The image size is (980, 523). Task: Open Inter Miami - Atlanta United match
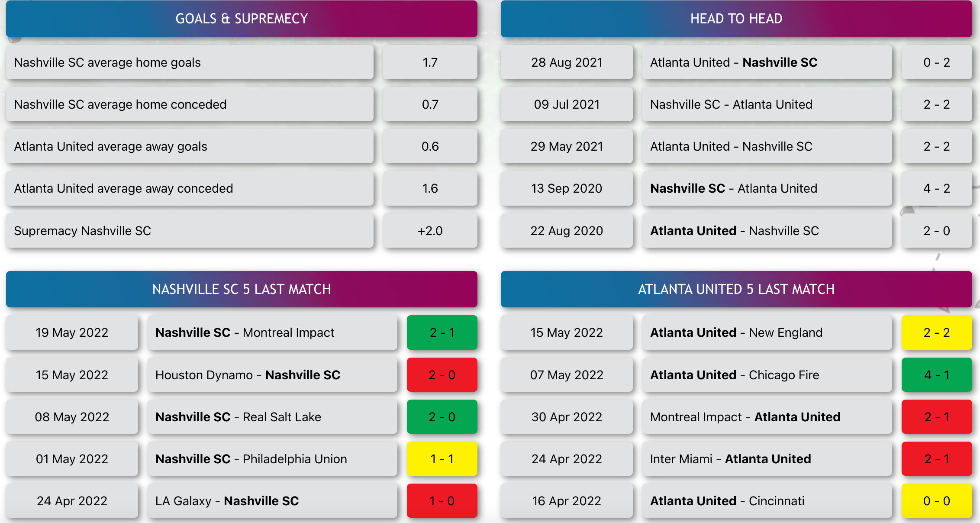pyautogui.click(x=767, y=459)
